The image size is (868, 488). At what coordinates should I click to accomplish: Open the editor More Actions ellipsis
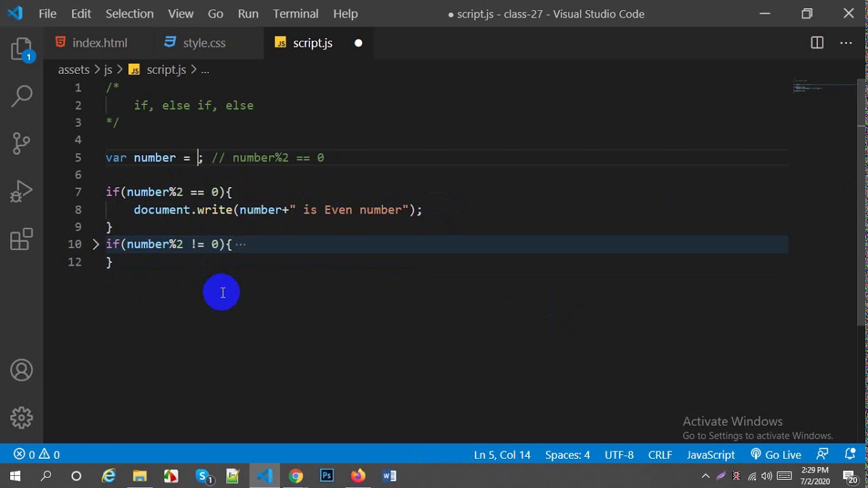point(846,43)
